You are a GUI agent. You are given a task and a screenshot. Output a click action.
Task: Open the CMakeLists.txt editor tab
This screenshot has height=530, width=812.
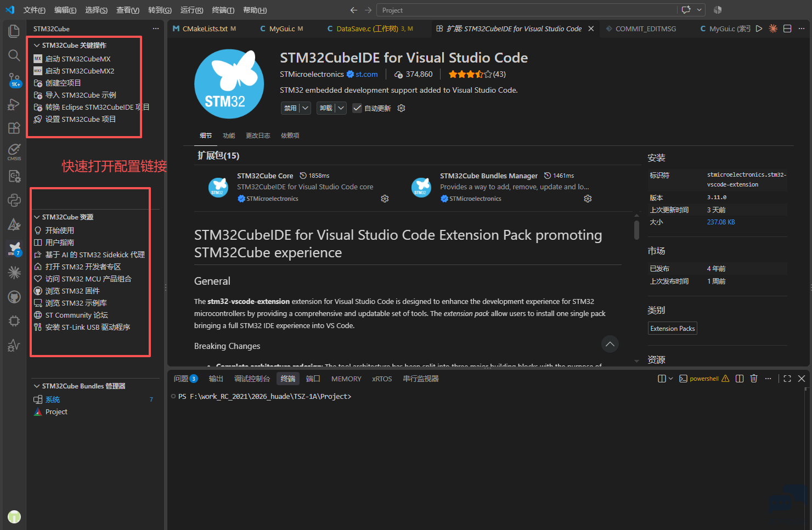pos(205,29)
